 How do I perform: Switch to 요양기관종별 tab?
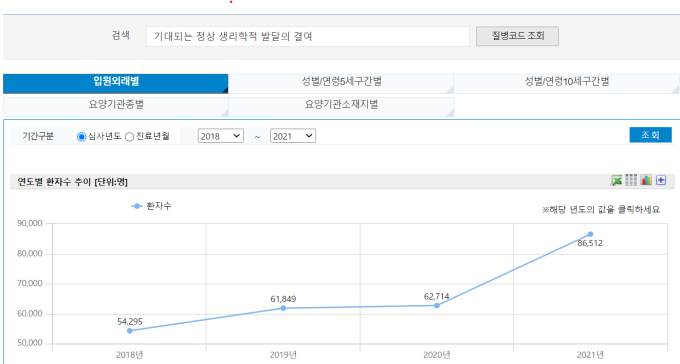[x=115, y=107]
